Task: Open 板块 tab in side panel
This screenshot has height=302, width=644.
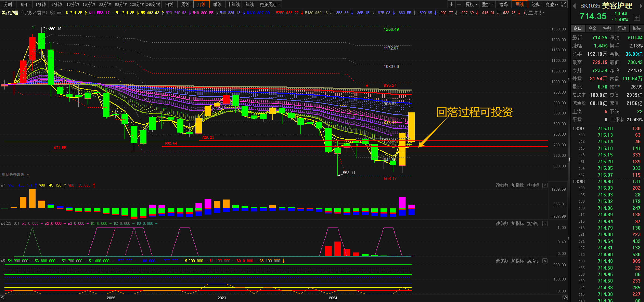Action: 636,28
